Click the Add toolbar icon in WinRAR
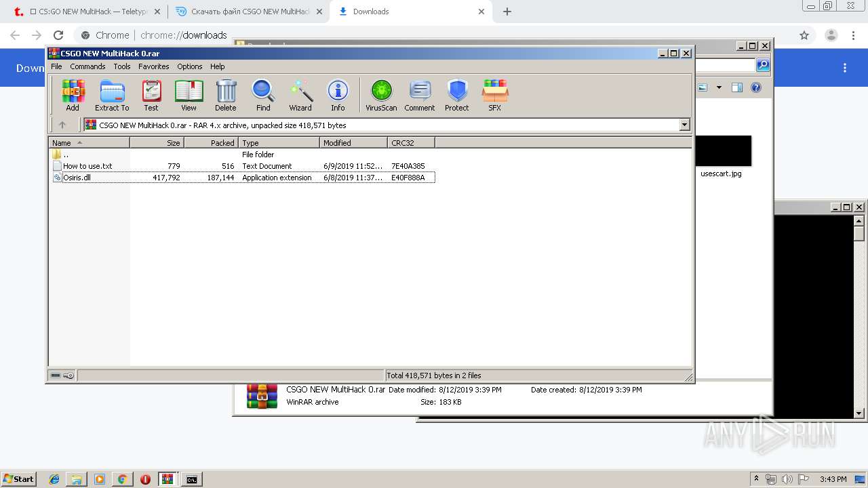 pos(73,95)
